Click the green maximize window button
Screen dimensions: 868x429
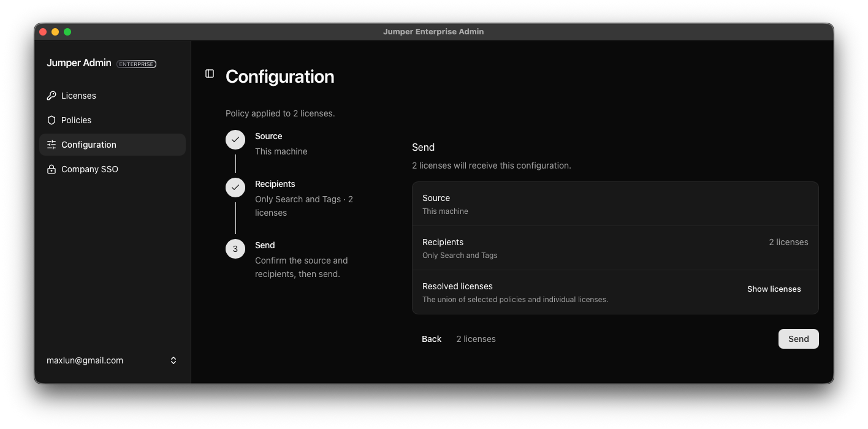pyautogui.click(x=67, y=32)
